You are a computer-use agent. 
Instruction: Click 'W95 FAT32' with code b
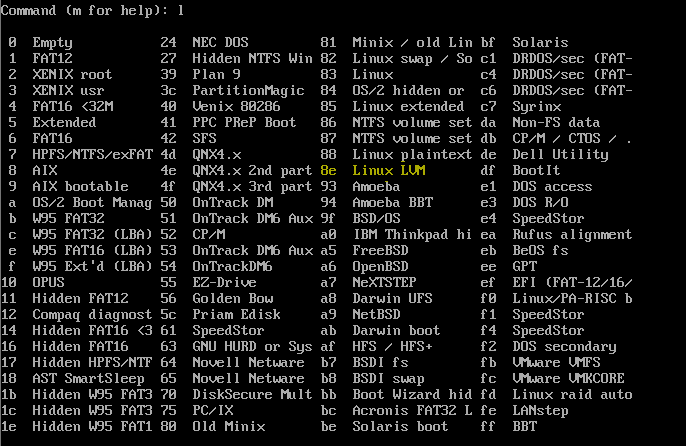click(68, 218)
